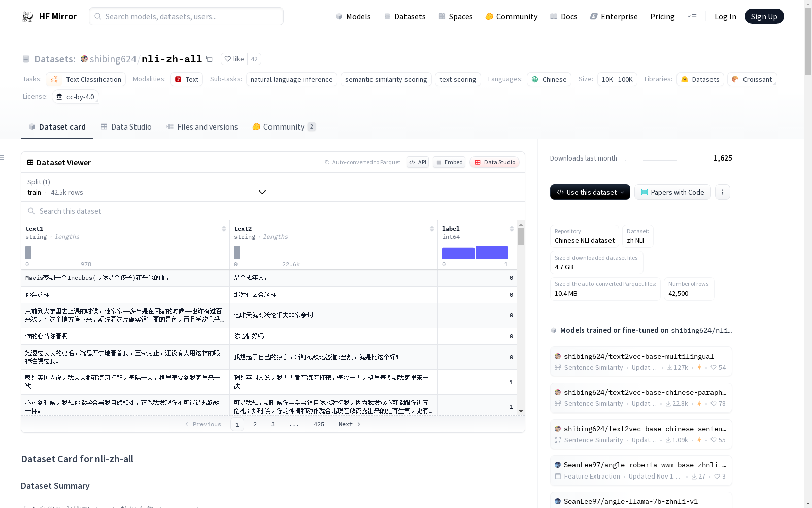Image resolution: width=812 pixels, height=508 pixels.
Task: Open the Community tab with 2 discussions
Action: pos(284,127)
